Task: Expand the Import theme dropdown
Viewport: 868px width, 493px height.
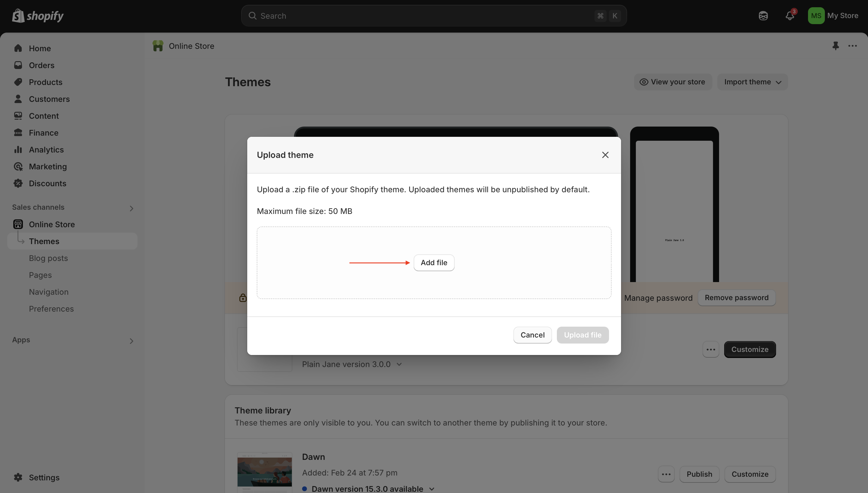Action: (x=752, y=82)
